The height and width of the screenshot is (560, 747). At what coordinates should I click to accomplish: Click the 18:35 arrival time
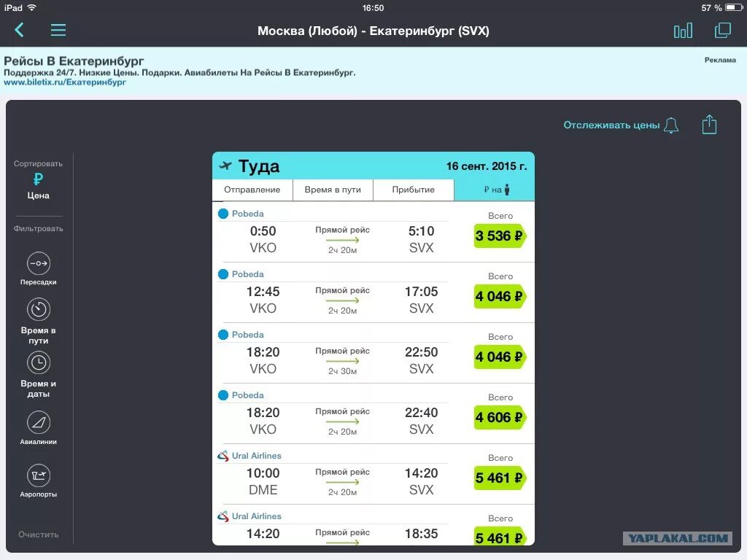coord(421,534)
